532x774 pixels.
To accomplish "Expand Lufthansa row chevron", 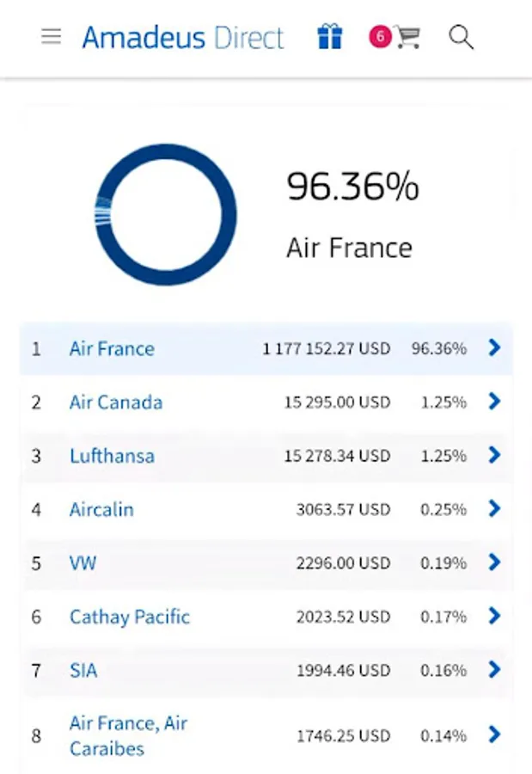I will tap(494, 455).
